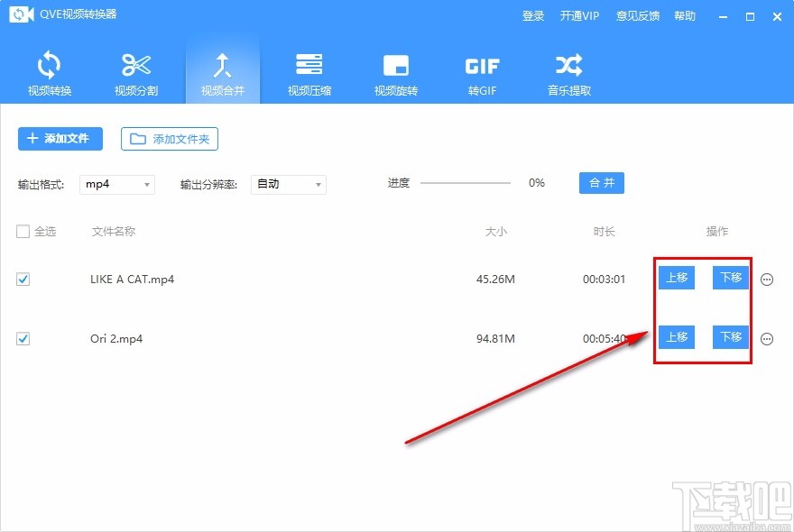Select the 视频旋转 (rotate) tool
The width and height of the screenshot is (794, 532).
point(395,72)
